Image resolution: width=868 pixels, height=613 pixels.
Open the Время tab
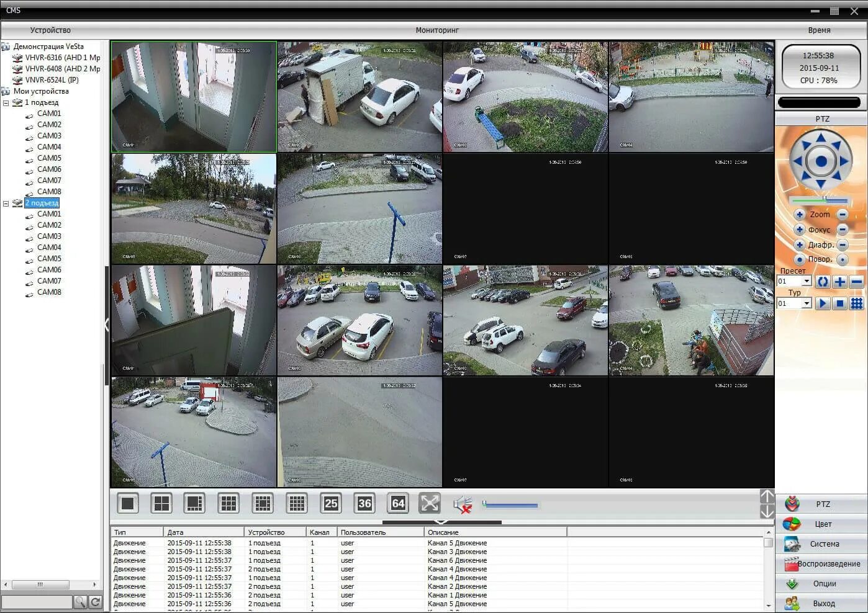point(819,30)
